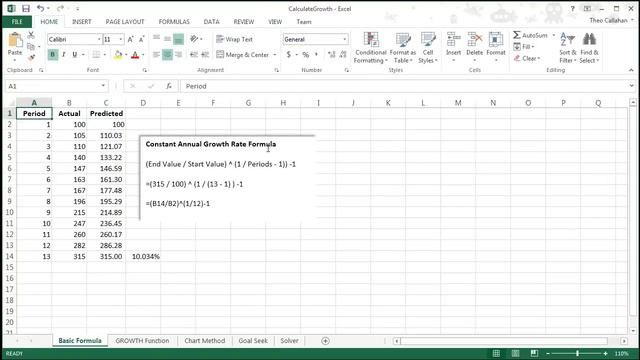Apply red Font Color
This screenshot has width=640, height=360.
(x=135, y=54)
